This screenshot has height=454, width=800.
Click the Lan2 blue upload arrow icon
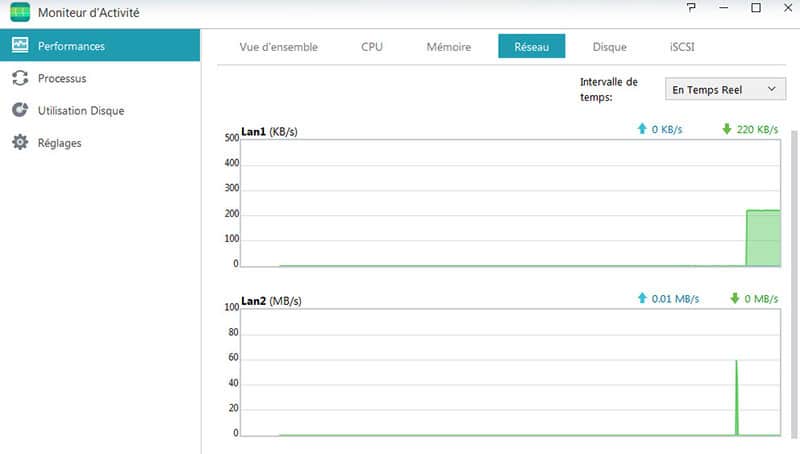642,298
